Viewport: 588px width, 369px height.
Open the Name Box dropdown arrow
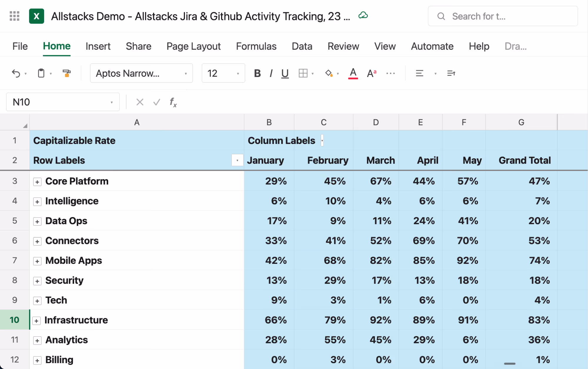pyautogui.click(x=112, y=102)
